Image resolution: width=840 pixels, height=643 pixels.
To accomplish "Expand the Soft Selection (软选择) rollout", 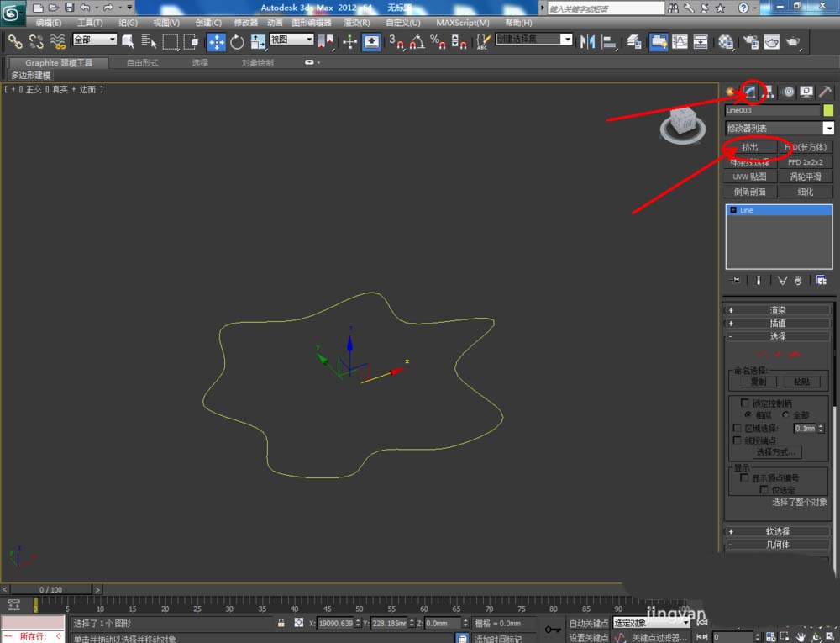I will pos(777,531).
